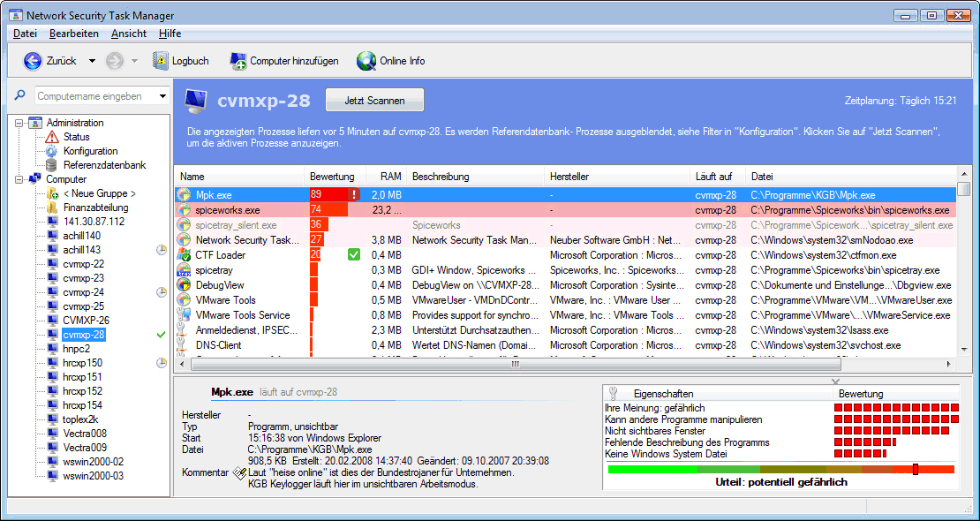Open the Bearbeiten menu
Image resolution: width=980 pixels, height=521 pixels.
pyautogui.click(x=76, y=34)
